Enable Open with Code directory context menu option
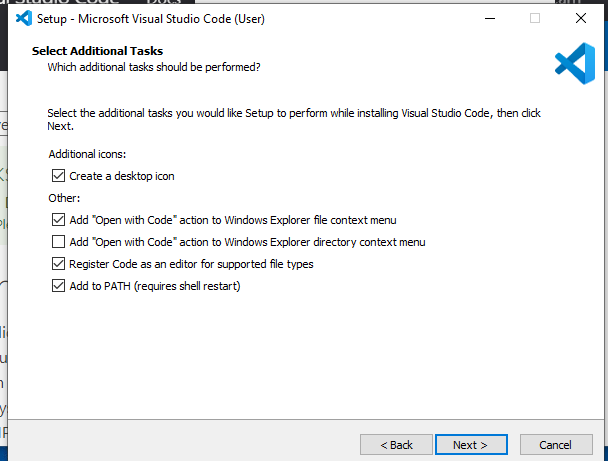 tap(58, 242)
